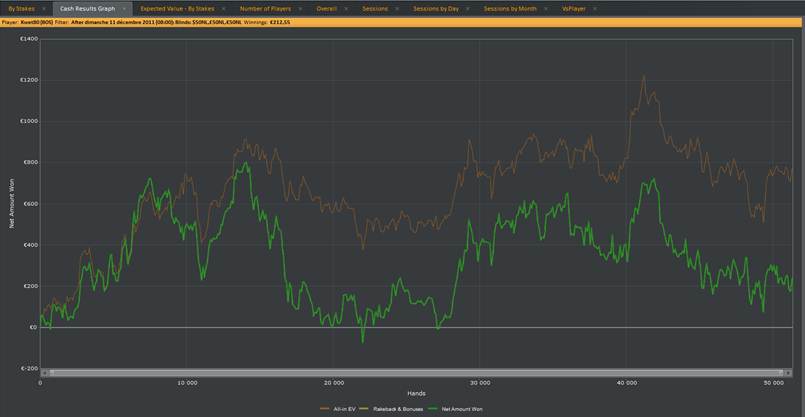Select the Overall tab

(x=327, y=9)
